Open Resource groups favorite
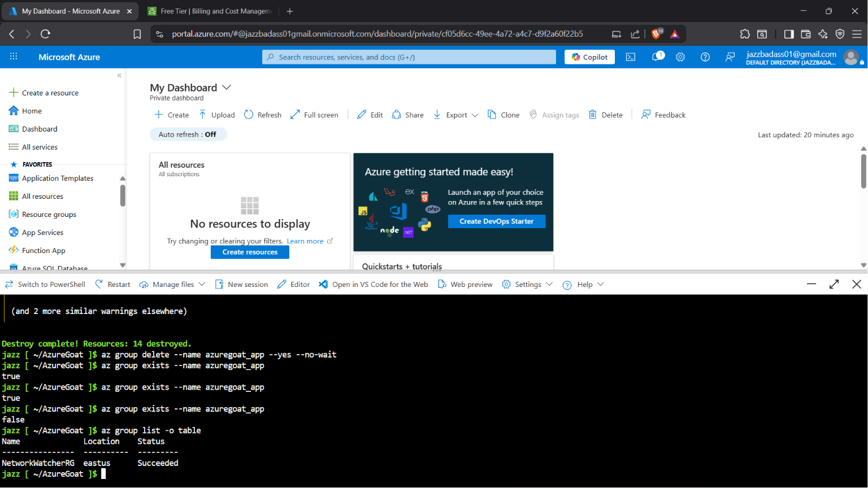Viewport: 868px width, 488px height. 43,214
